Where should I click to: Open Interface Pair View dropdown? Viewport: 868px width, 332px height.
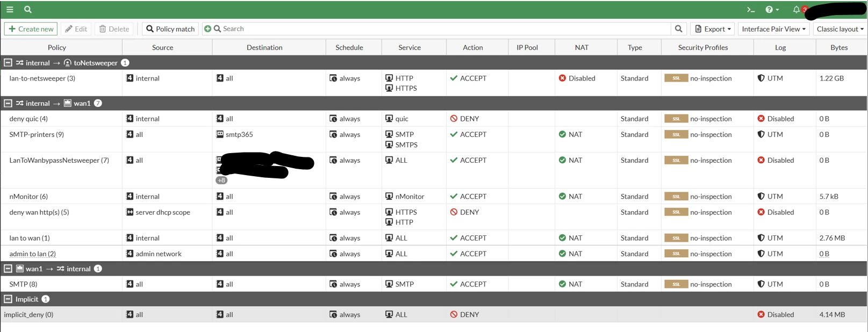point(773,29)
